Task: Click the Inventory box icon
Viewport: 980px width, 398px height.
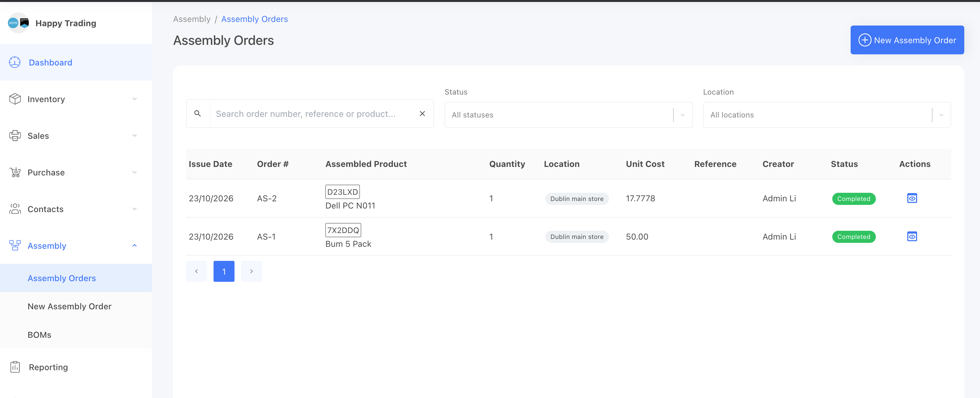Action: [15, 99]
